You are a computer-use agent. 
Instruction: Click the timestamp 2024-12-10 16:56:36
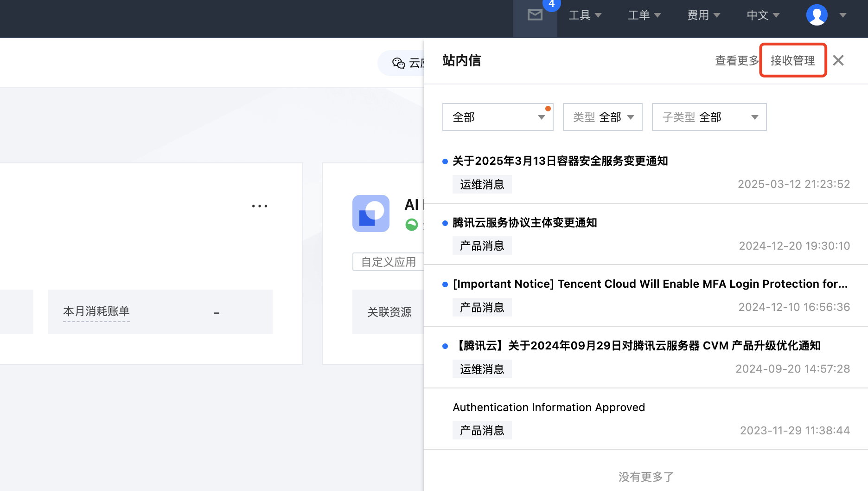pos(794,307)
